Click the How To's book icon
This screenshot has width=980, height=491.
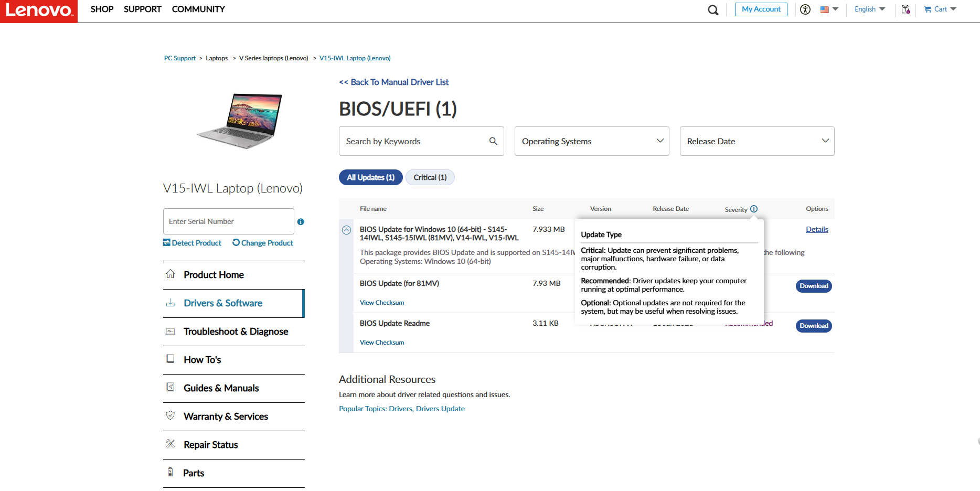point(171,359)
